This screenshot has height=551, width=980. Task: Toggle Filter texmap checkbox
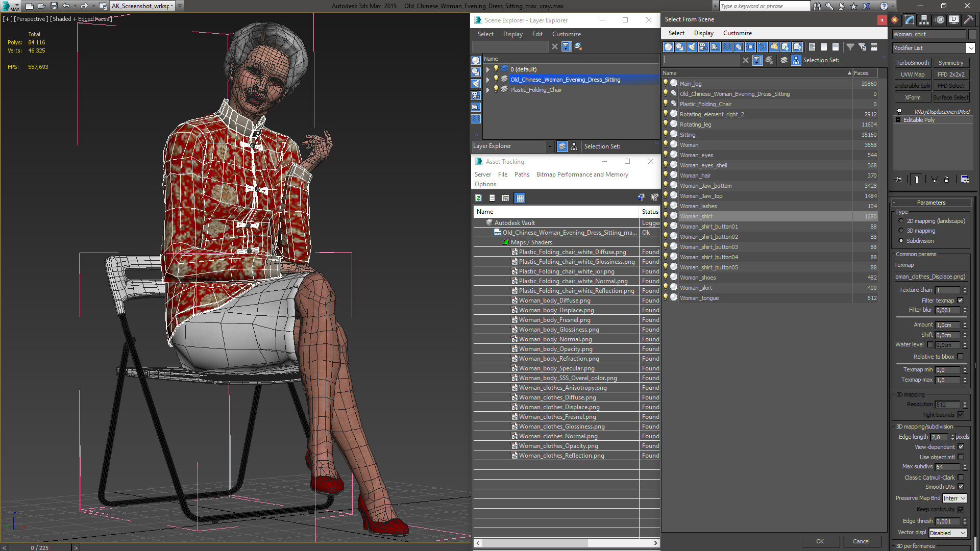pos(960,300)
